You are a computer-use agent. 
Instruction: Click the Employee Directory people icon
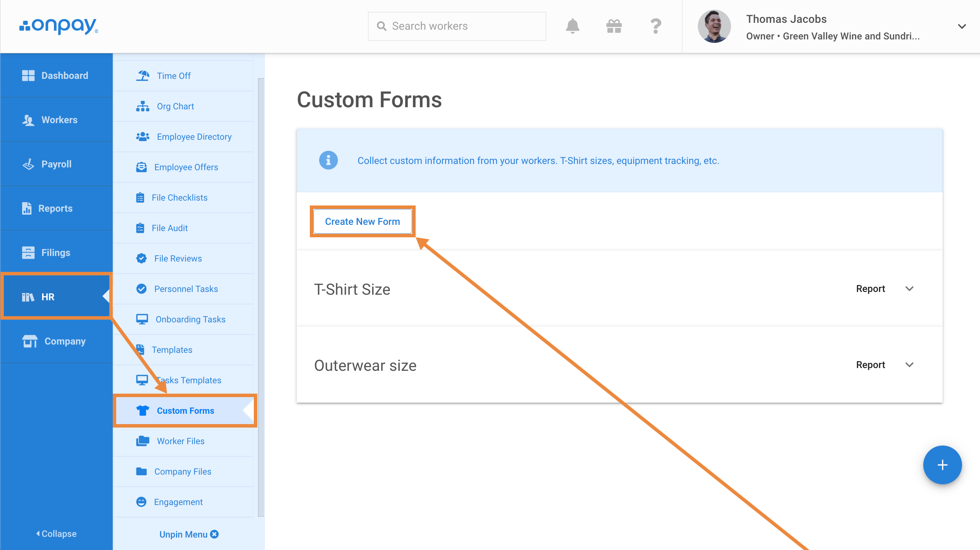pyautogui.click(x=143, y=137)
